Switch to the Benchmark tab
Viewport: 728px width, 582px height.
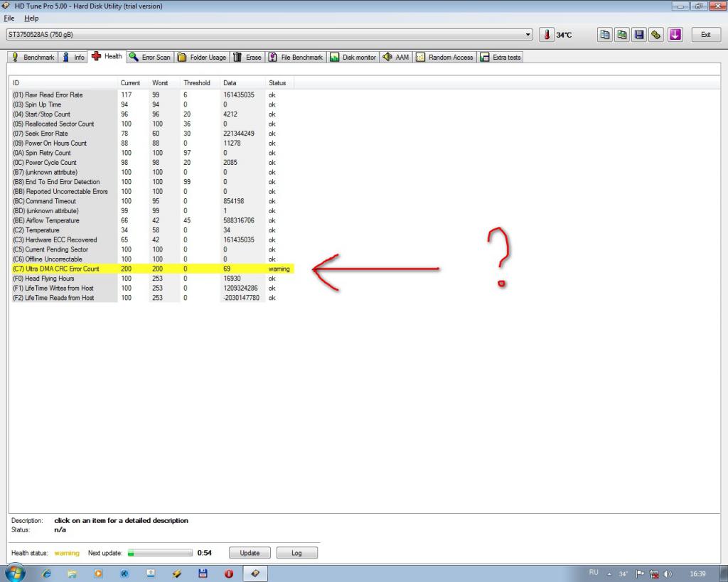pyautogui.click(x=33, y=57)
